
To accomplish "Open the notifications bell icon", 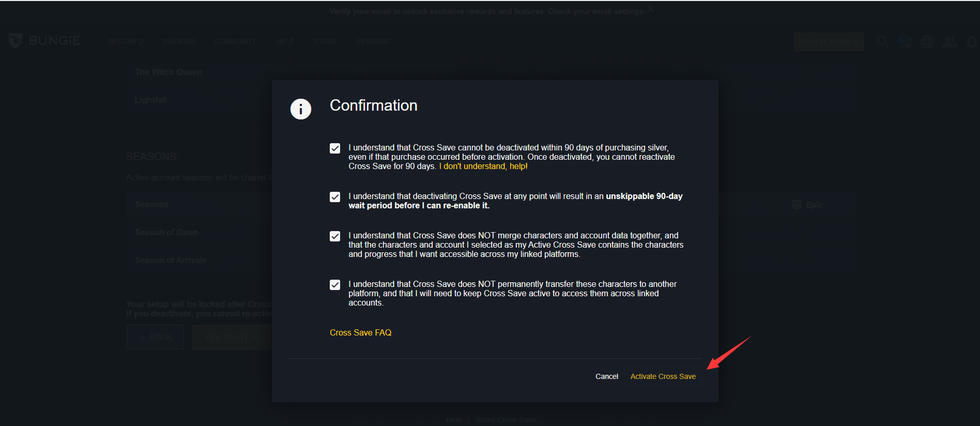I will pos(972,42).
